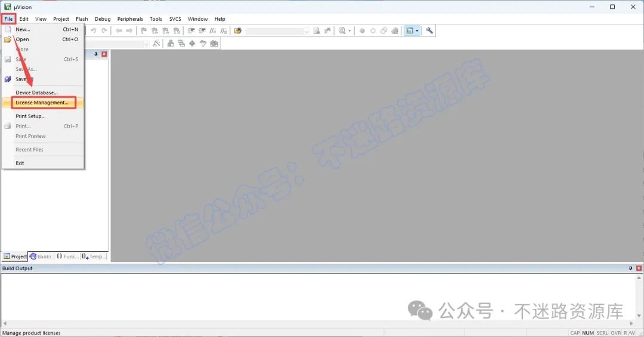This screenshot has height=337, width=644.
Task: Choose License Management... menu entry
Action: (43, 103)
